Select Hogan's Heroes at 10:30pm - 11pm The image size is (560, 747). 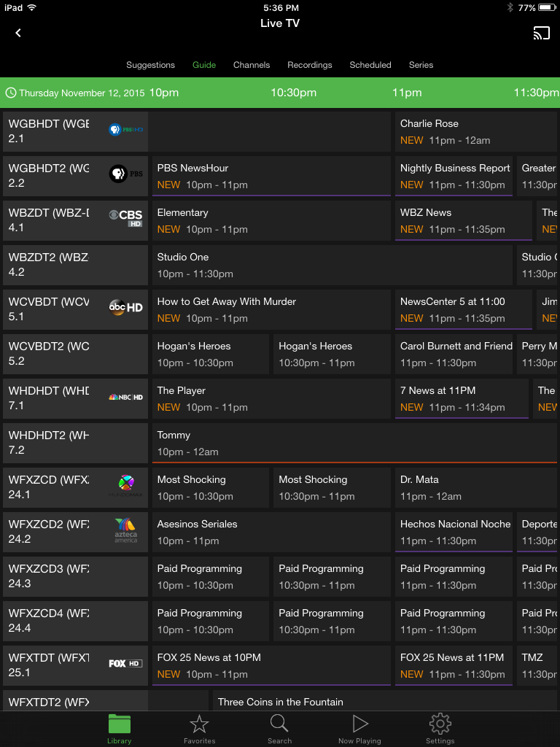pos(332,354)
